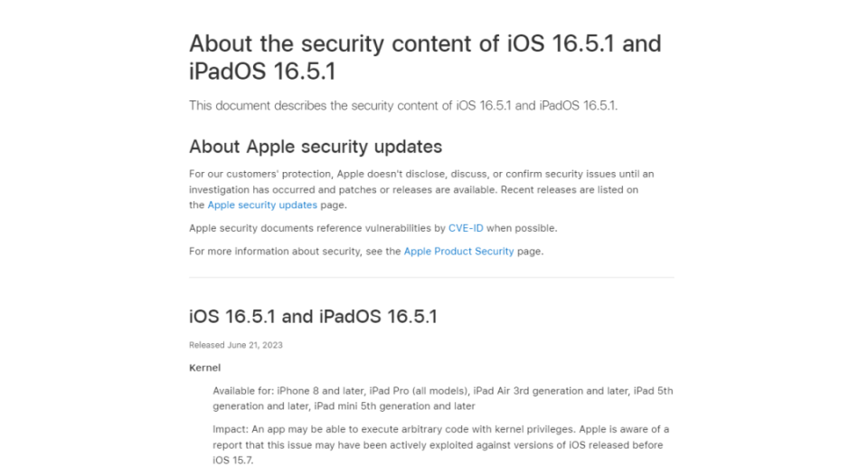Open the Apple security updates link
The image size is (868, 467).
[x=262, y=205]
